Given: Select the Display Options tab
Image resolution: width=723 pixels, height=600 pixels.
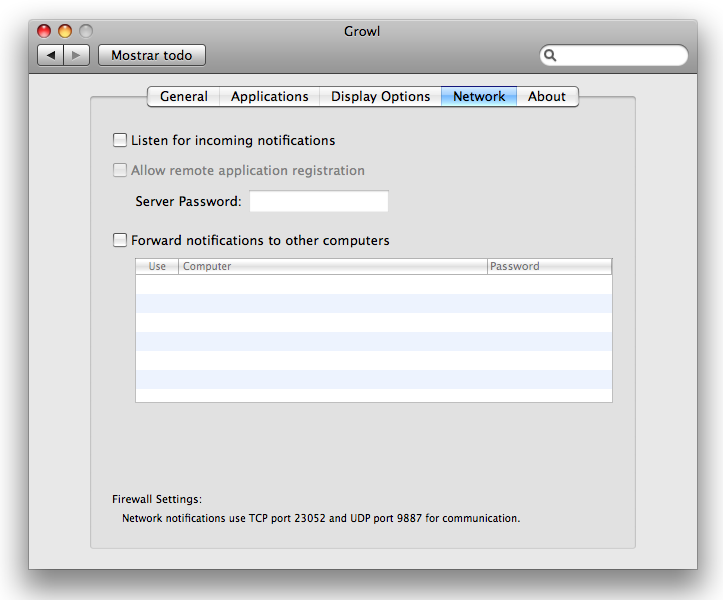Looking at the screenshot, I should pyautogui.click(x=380, y=96).
